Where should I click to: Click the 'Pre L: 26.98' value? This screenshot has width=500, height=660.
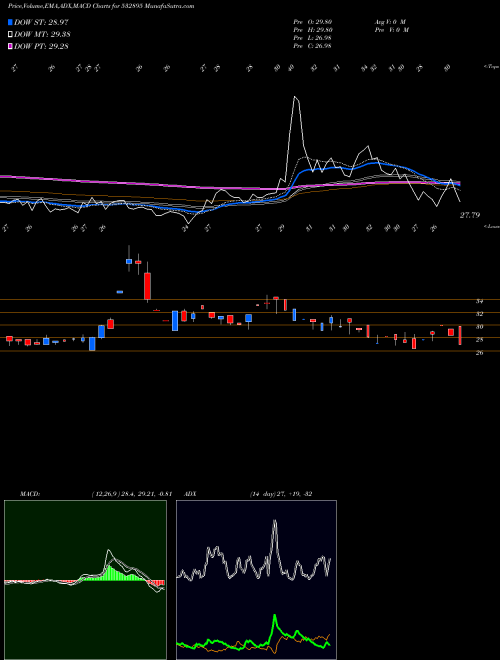[312, 38]
